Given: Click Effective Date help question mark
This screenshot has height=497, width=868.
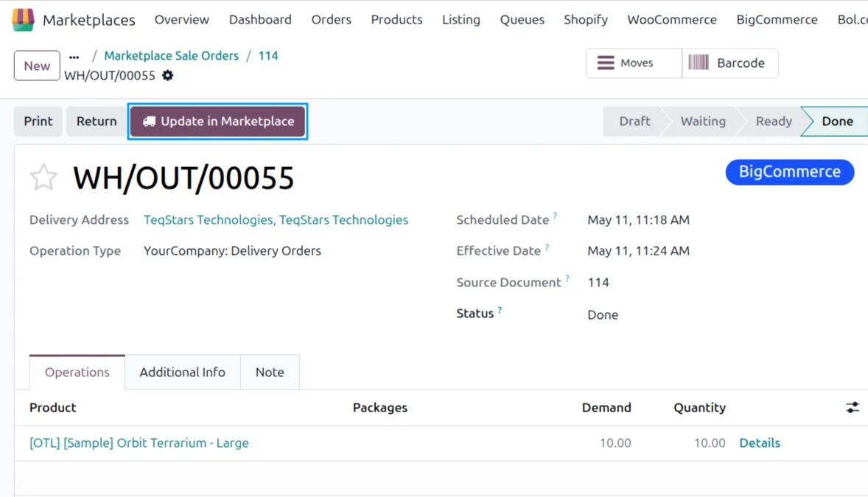Looking at the screenshot, I should [547, 247].
